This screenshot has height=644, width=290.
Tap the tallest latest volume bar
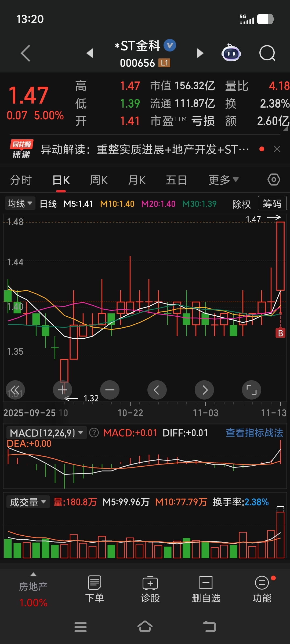point(280,535)
